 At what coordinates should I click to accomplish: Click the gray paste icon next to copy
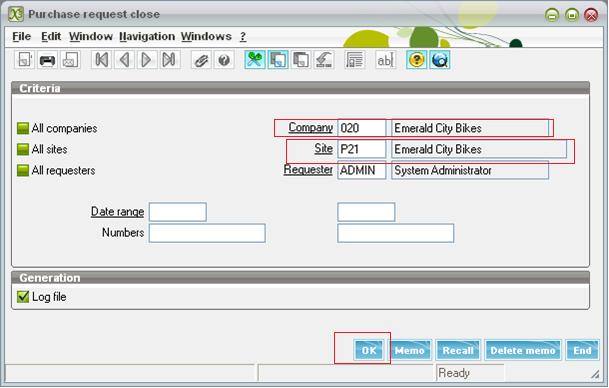tap(301, 60)
